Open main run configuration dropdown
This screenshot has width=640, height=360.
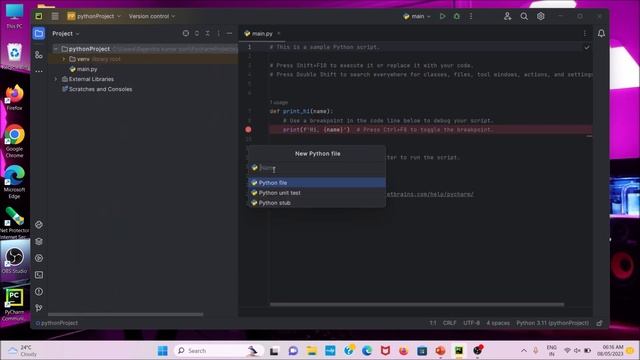pos(417,16)
